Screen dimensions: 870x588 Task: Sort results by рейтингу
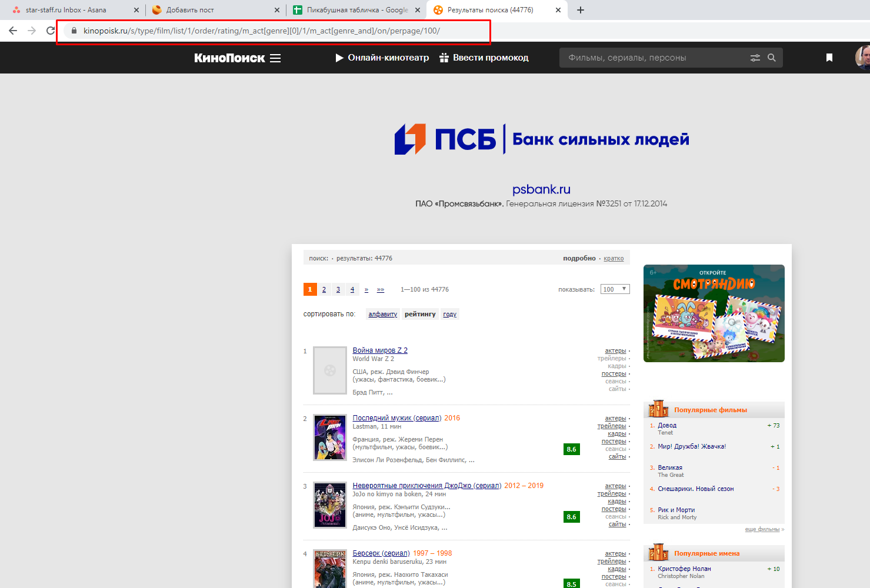click(420, 314)
